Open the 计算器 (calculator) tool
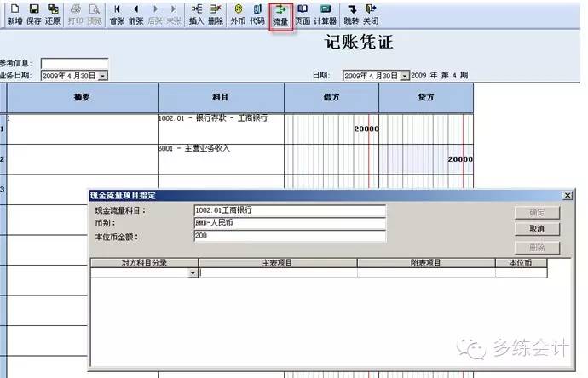This screenshot has height=378, width=588. click(325, 14)
